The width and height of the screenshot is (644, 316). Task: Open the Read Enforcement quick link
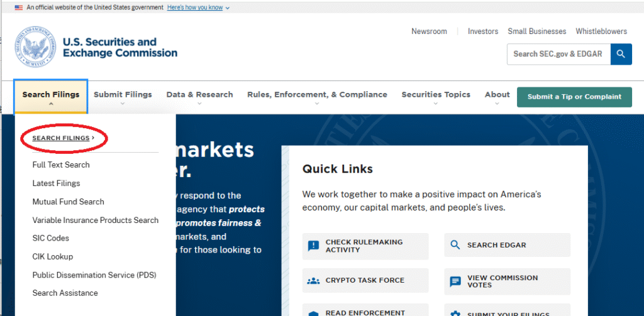click(365, 311)
